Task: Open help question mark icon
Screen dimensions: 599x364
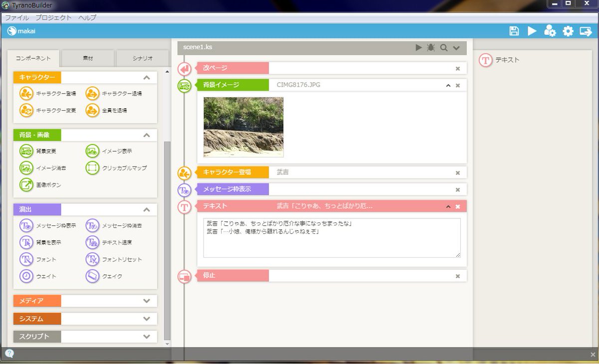Action: [9, 354]
